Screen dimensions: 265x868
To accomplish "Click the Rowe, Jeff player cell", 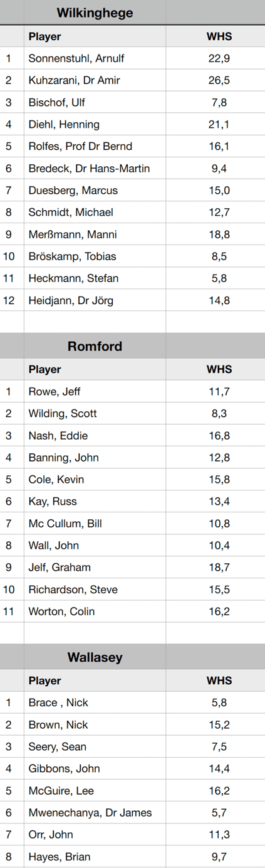I will [95, 391].
